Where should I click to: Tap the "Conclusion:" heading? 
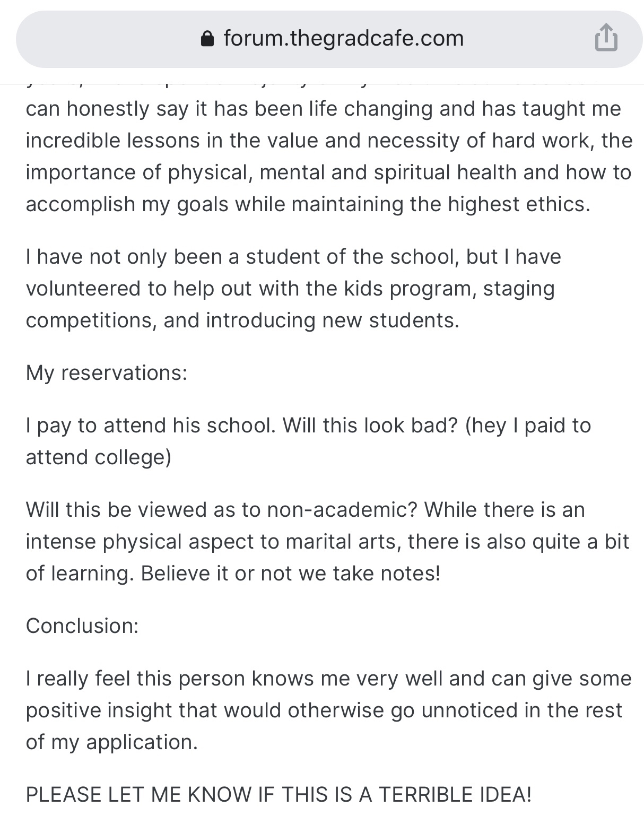tap(82, 626)
